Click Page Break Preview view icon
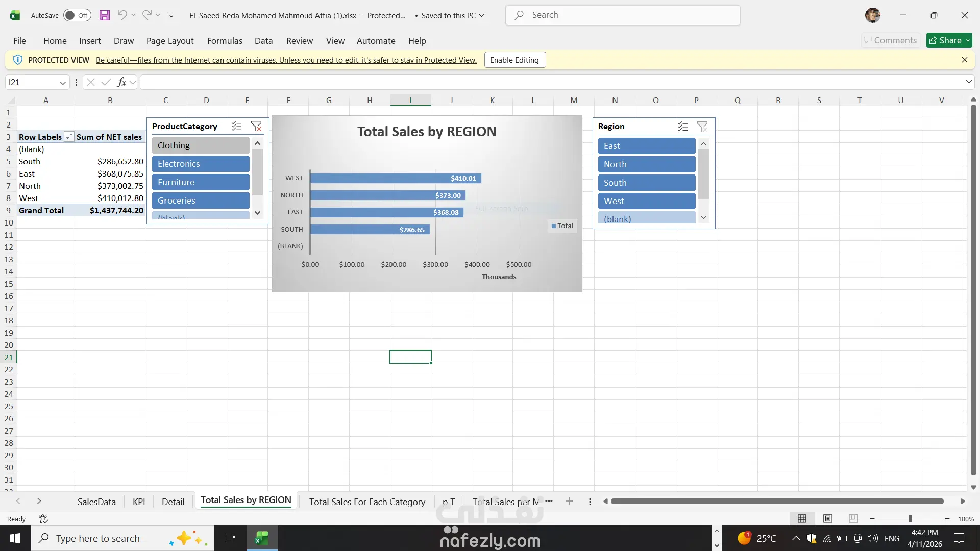The width and height of the screenshot is (980, 551). (853, 519)
